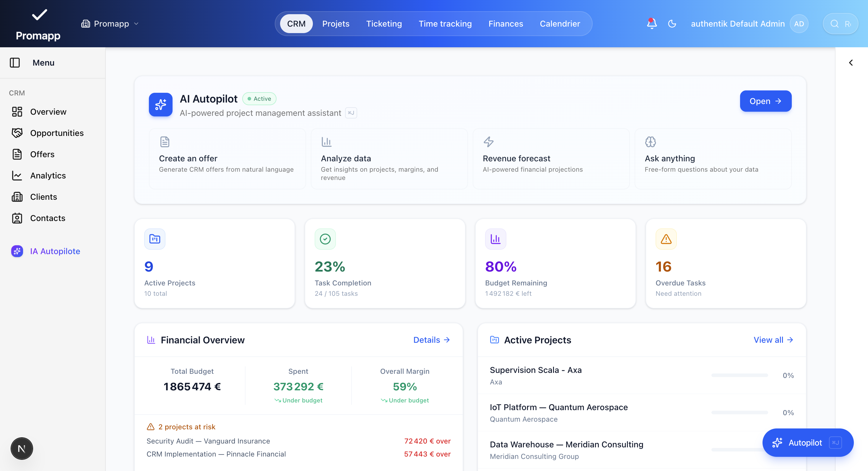
Task: Click IoT Platform progress bar
Action: tap(739, 412)
